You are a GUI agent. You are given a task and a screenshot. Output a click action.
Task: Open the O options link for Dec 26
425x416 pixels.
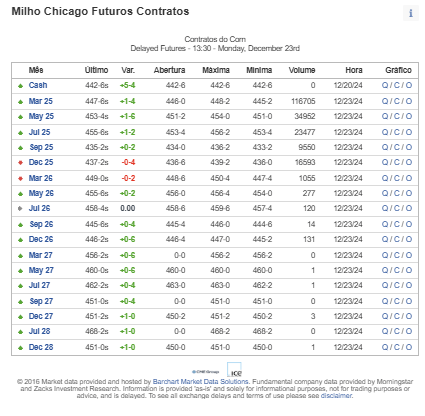409,239
